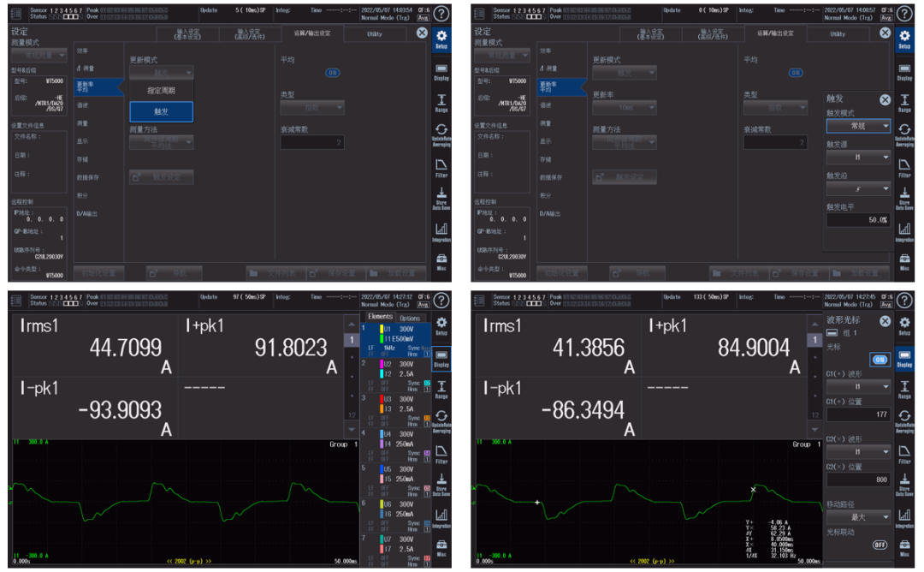Open Store Data Save icon in 14:08:57 screen

[904, 199]
